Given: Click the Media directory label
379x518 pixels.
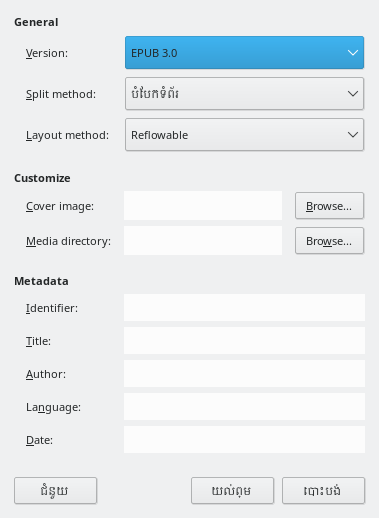Looking at the screenshot, I should pyautogui.click(x=68, y=241).
